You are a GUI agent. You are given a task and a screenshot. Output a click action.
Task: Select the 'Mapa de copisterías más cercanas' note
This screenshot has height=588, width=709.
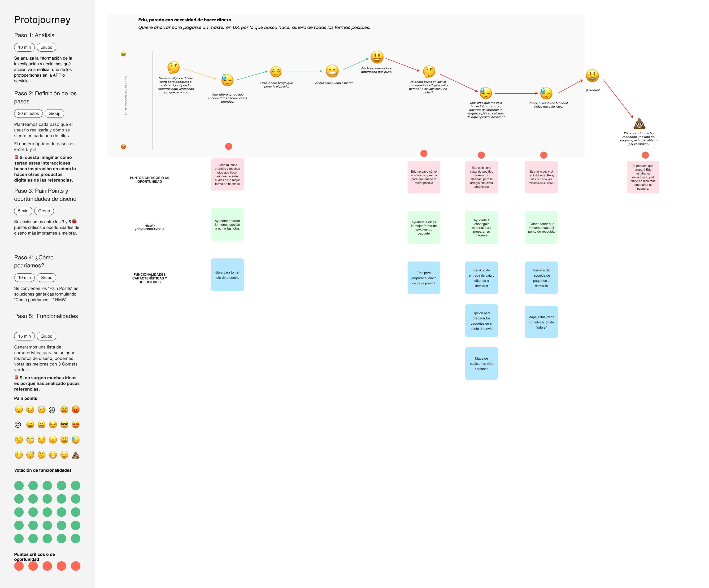pos(481,363)
